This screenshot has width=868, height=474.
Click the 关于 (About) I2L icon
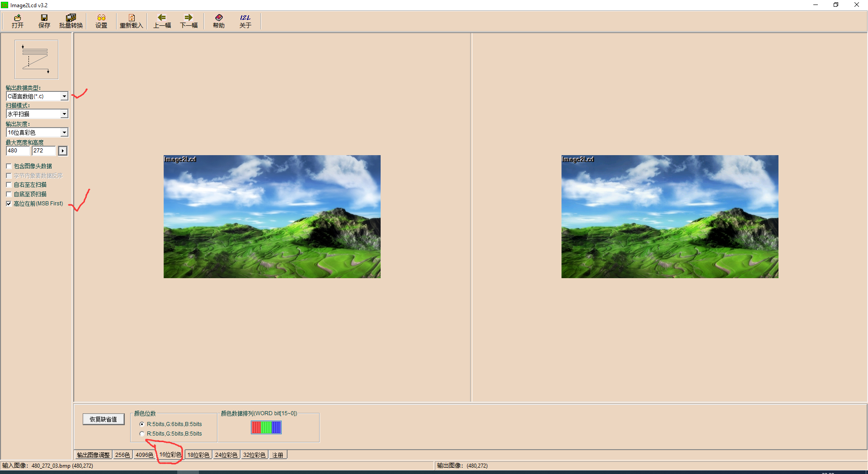[245, 21]
